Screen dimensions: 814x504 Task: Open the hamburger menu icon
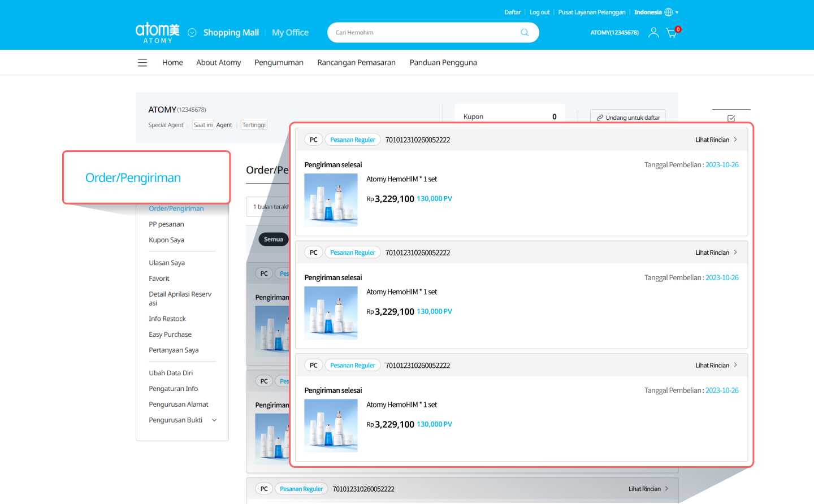142,63
